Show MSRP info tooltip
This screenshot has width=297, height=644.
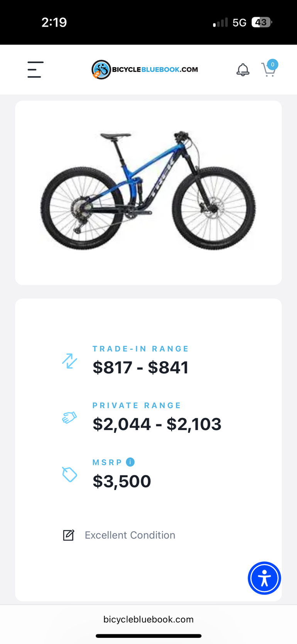click(x=130, y=462)
